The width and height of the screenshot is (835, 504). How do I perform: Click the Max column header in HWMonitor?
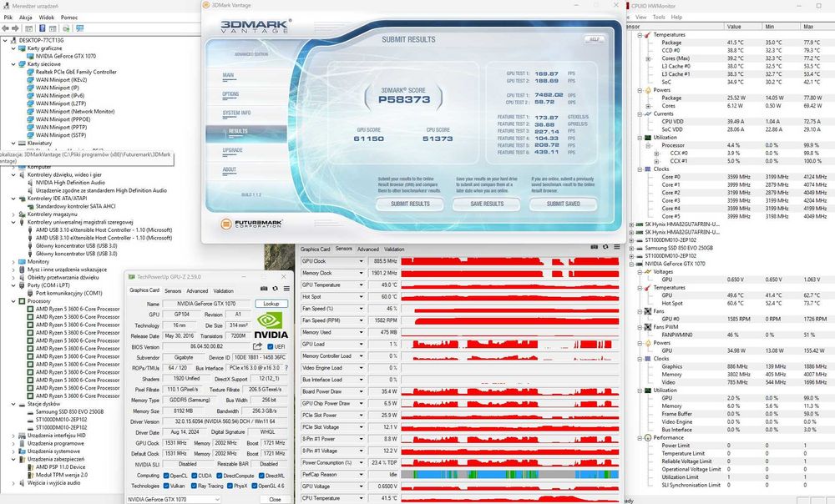[x=817, y=27]
